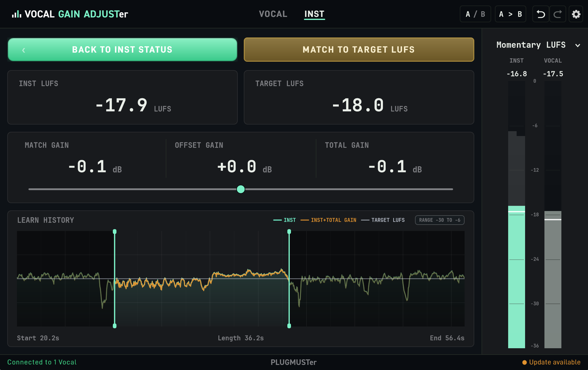Click the PLUGMUSTer brand label

click(x=294, y=362)
